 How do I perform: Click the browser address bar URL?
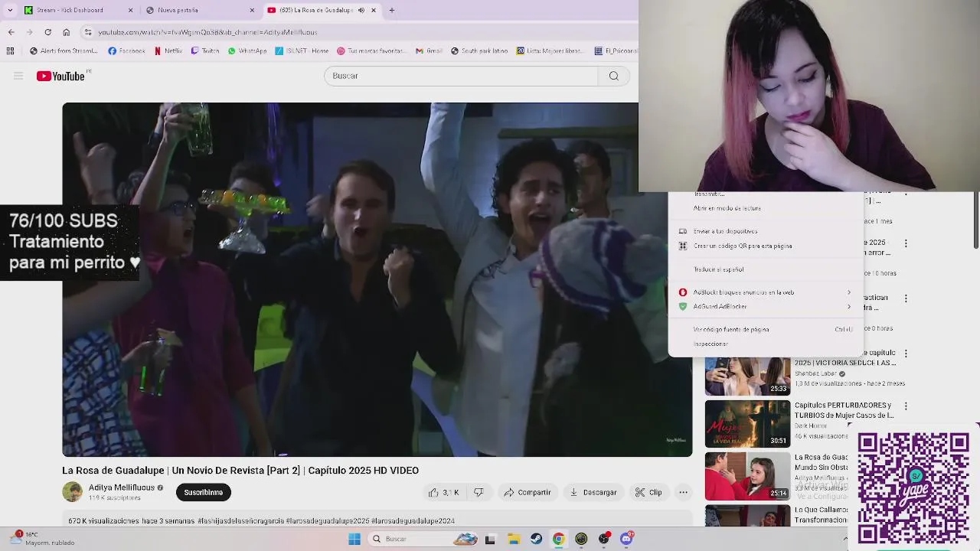click(x=207, y=32)
